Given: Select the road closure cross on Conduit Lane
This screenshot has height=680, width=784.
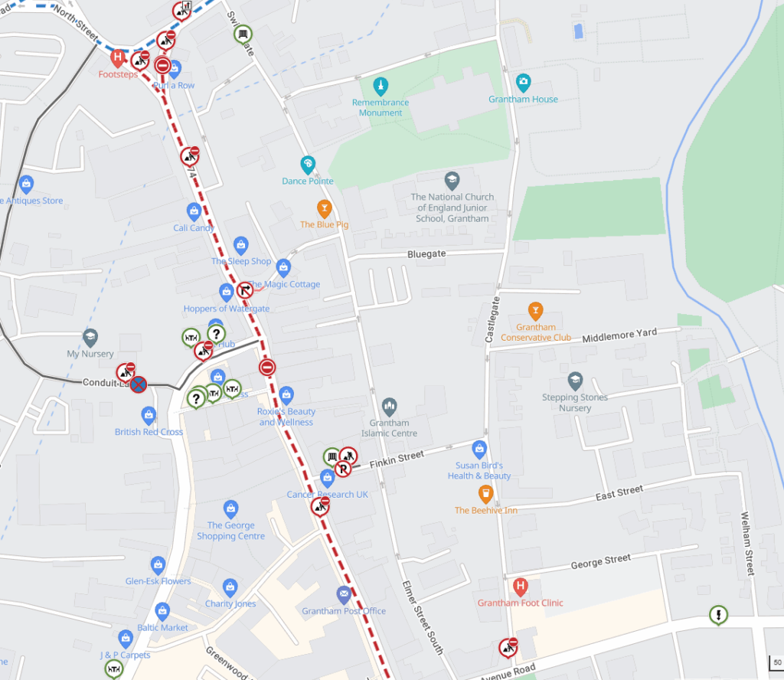Looking at the screenshot, I should [139, 384].
